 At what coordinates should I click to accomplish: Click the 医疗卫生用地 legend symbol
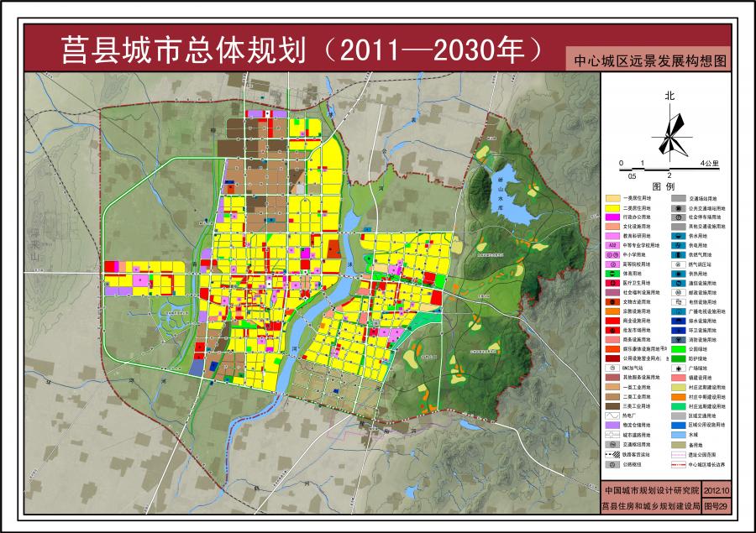[613, 283]
